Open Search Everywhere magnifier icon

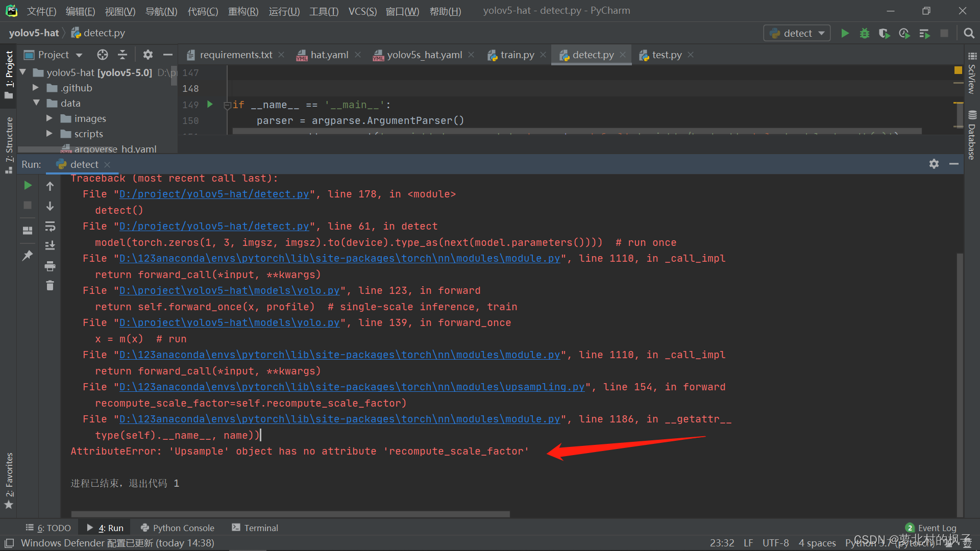click(969, 33)
